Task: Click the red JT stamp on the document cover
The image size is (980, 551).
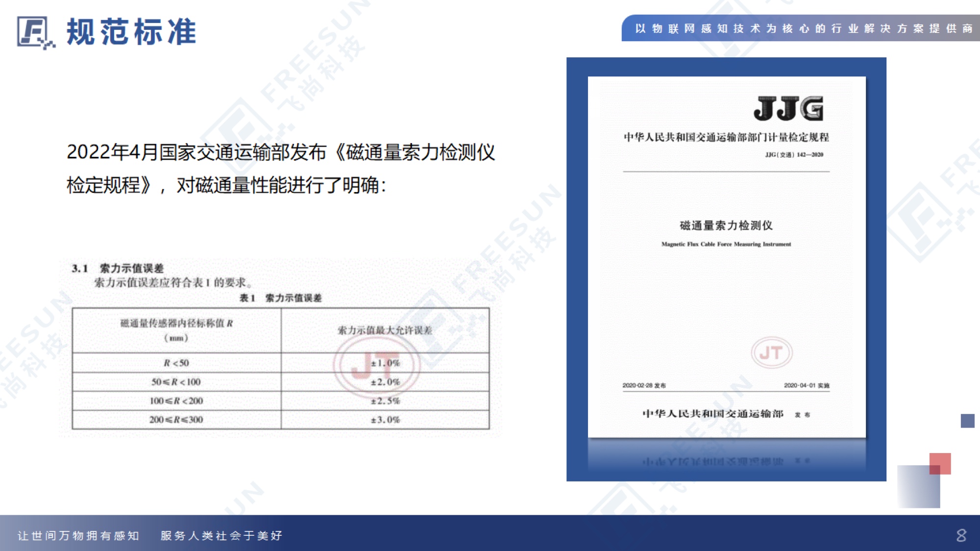Action: pyautogui.click(x=771, y=353)
